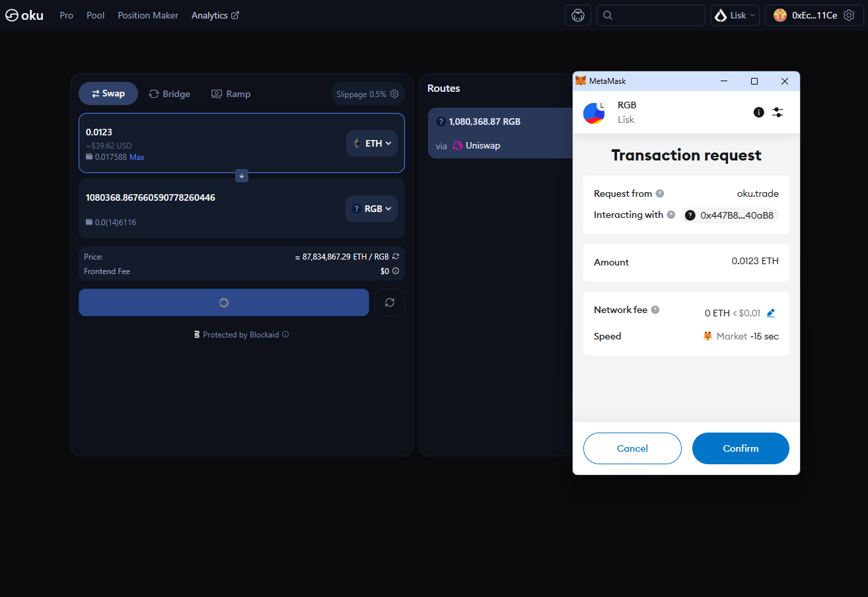Invert the price ratio icon
Screen dimensions: 868x597
(396, 256)
